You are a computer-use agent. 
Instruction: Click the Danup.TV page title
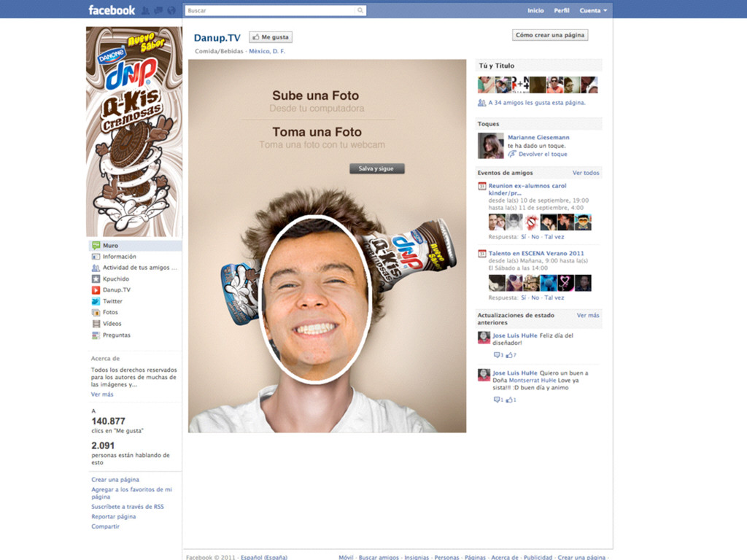[217, 38]
